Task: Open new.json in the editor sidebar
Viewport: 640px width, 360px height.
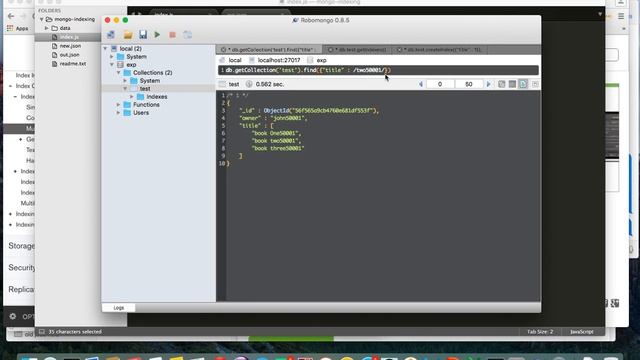Action: pos(70,46)
